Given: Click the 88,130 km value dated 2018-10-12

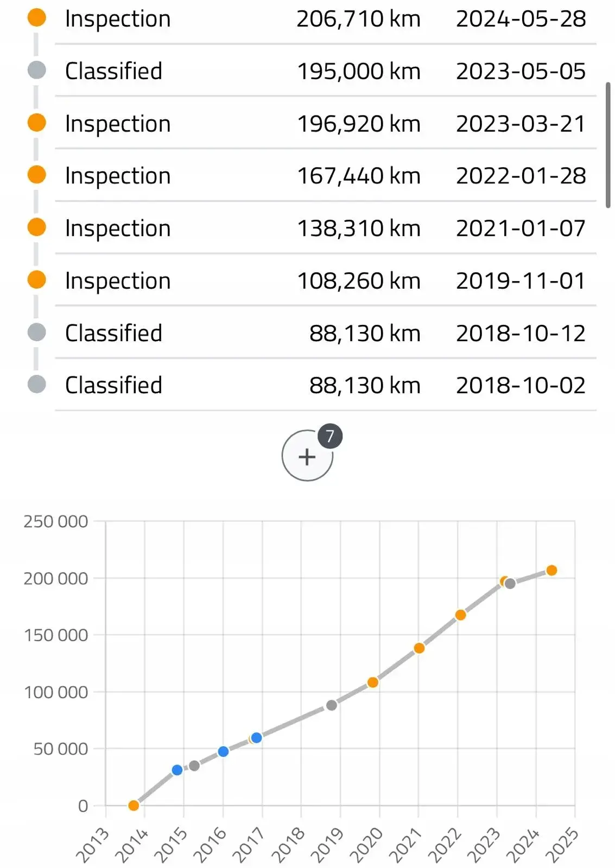Looking at the screenshot, I should pyautogui.click(x=365, y=334).
